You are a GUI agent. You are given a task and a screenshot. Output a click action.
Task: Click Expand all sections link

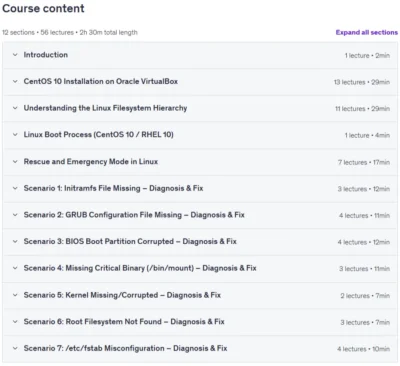pos(367,32)
